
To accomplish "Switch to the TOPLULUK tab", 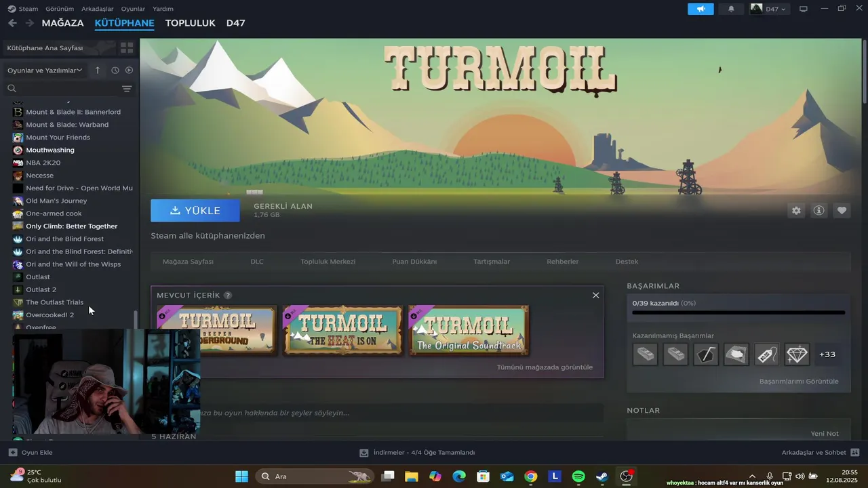I will (190, 23).
